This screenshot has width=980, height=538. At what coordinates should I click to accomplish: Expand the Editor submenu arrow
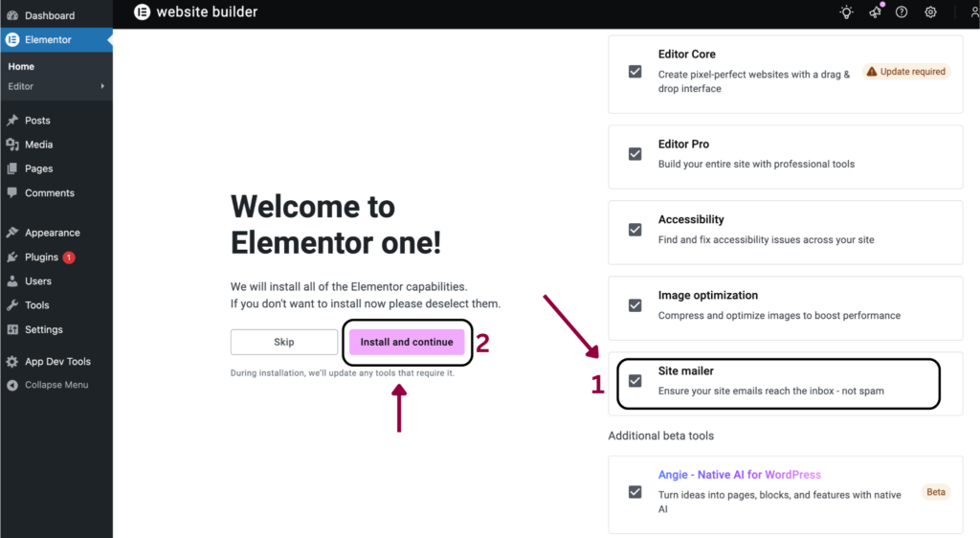click(x=102, y=86)
